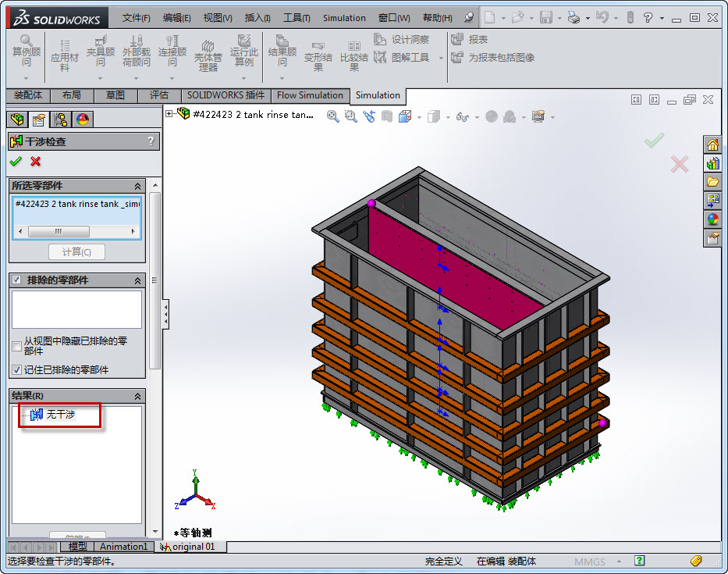Collapse the 结果 section
Screen dimensions: 728x574
(138, 396)
